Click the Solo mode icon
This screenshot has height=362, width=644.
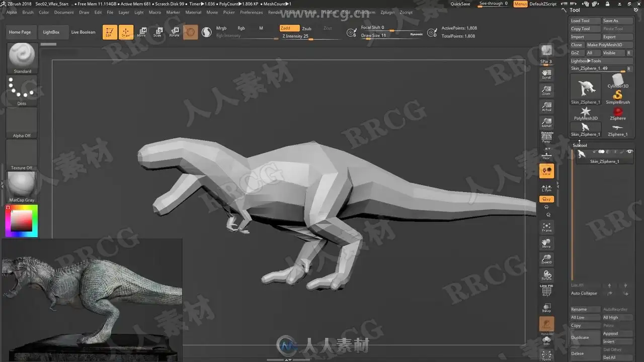coord(546,340)
